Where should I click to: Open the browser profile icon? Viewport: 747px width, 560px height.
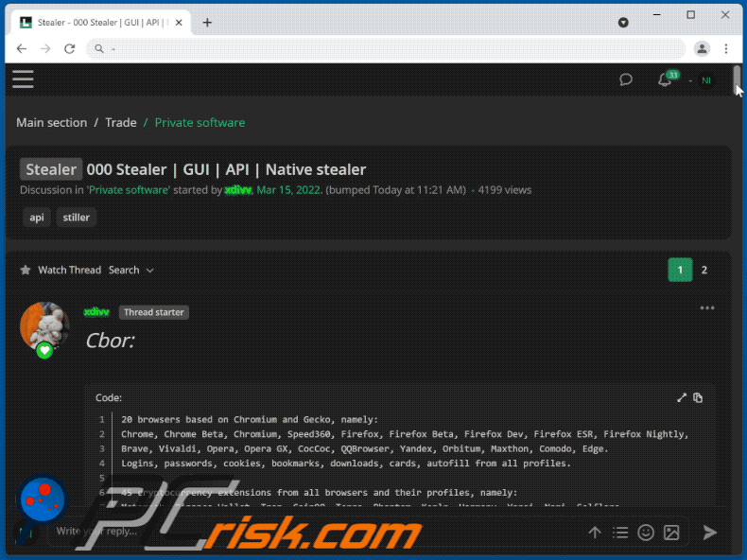(702, 48)
